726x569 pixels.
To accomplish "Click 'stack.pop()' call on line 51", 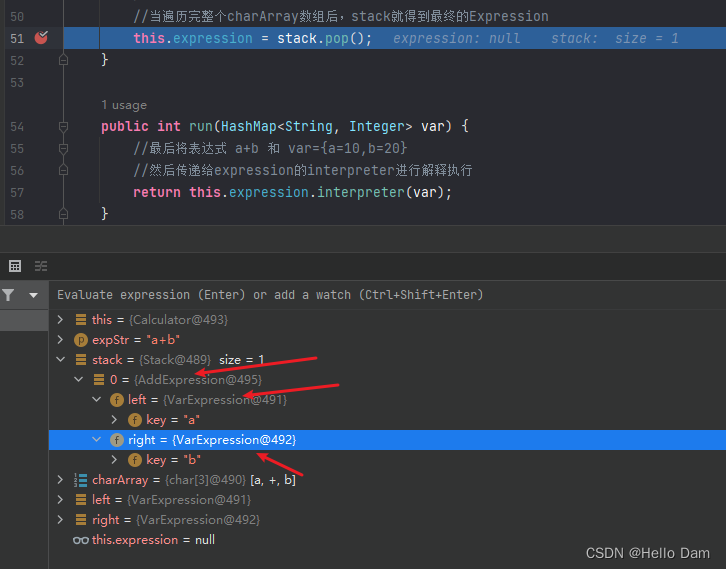I will [321, 38].
